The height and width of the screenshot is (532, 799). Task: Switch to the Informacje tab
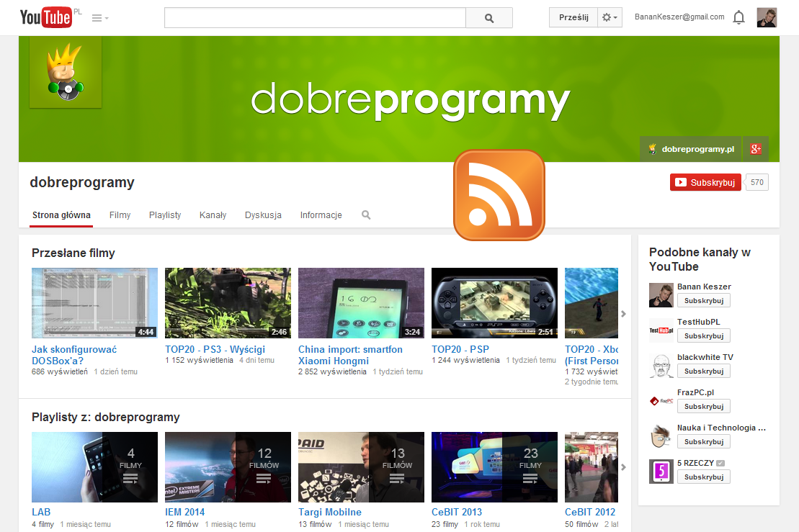click(321, 215)
